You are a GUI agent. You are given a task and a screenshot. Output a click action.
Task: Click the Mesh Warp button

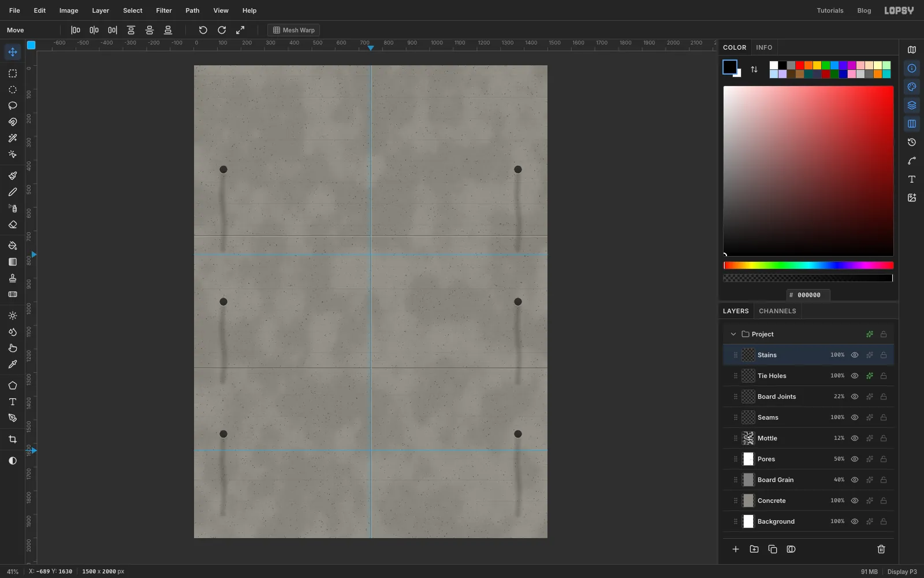[x=294, y=30]
